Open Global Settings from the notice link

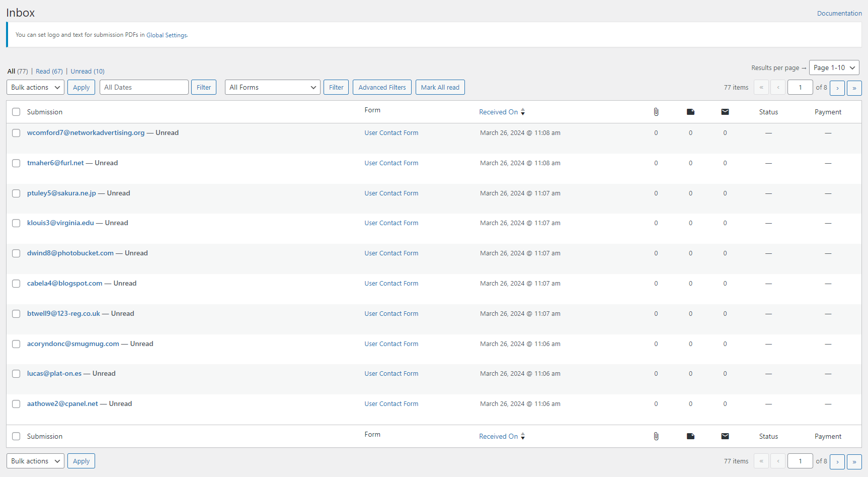point(166,35)
